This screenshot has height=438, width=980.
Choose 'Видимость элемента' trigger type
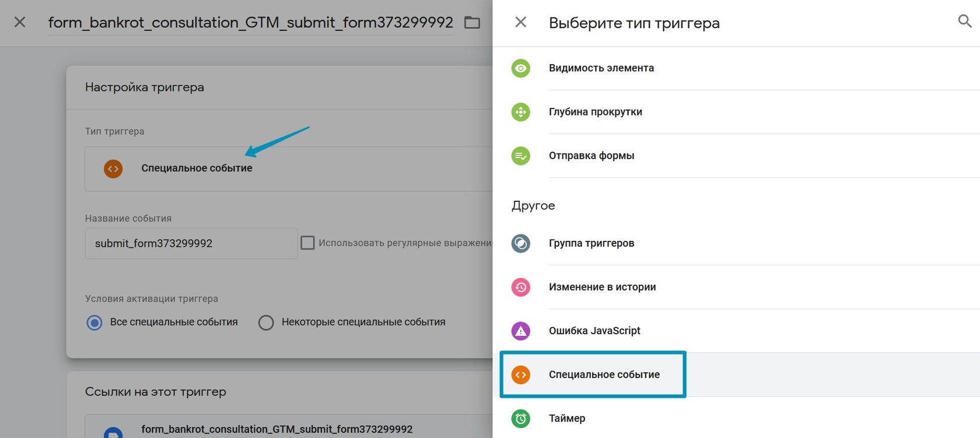[x=601, y=68]
